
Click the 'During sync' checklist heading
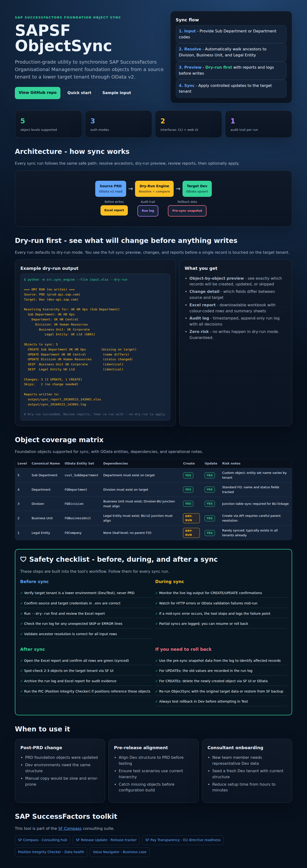coord(170,582)
